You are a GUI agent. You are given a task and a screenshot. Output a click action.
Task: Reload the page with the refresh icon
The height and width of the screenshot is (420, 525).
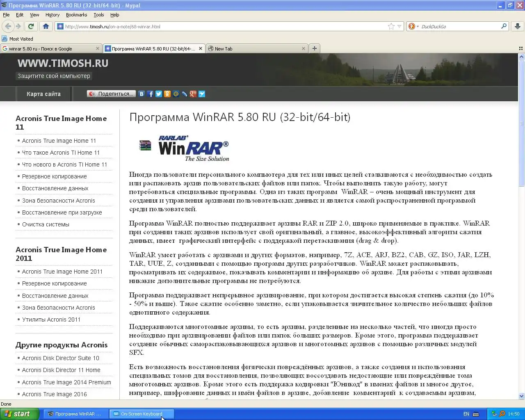tap(31, 26)
